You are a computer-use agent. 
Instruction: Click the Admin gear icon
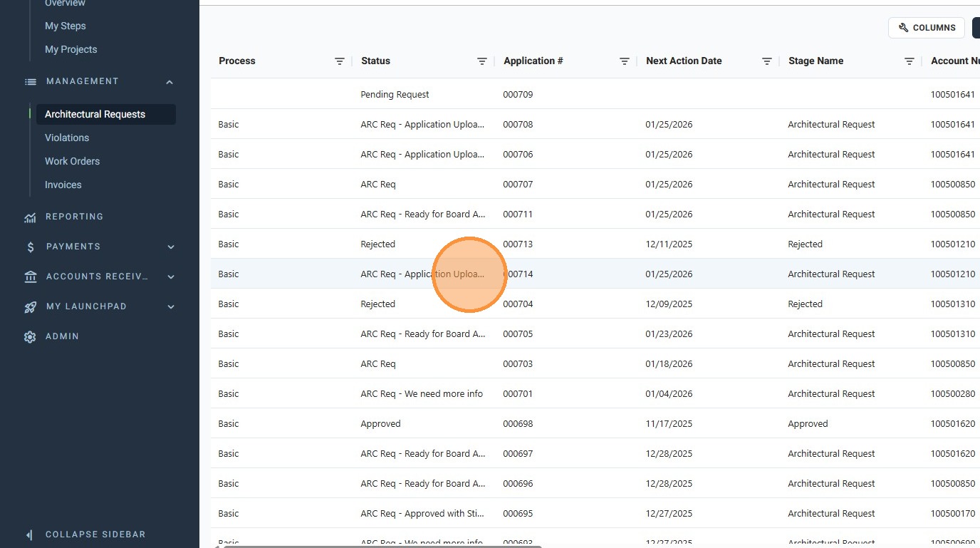[x=30, y=337]
